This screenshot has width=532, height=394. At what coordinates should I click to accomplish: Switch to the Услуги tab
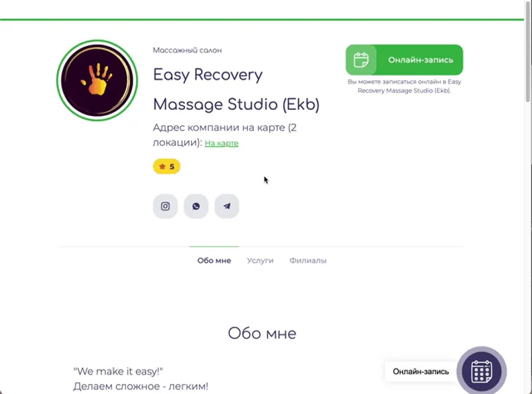[260, 260]
